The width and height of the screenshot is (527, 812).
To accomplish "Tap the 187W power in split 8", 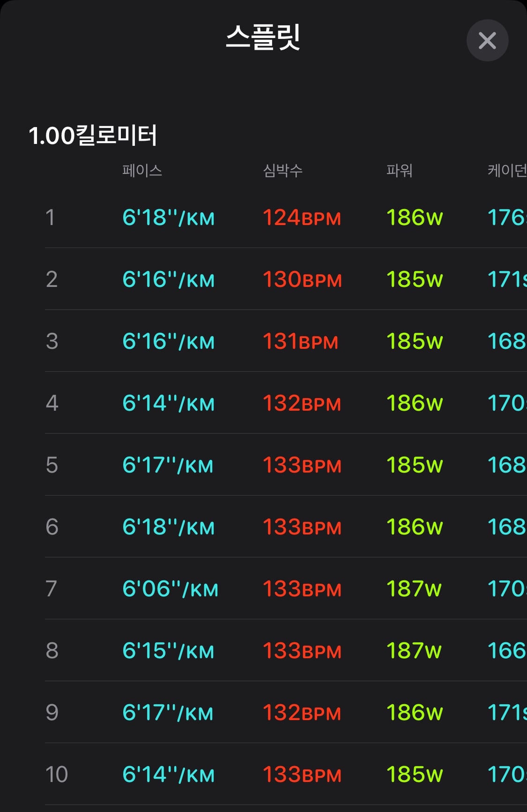I will (x=414, y=651).
